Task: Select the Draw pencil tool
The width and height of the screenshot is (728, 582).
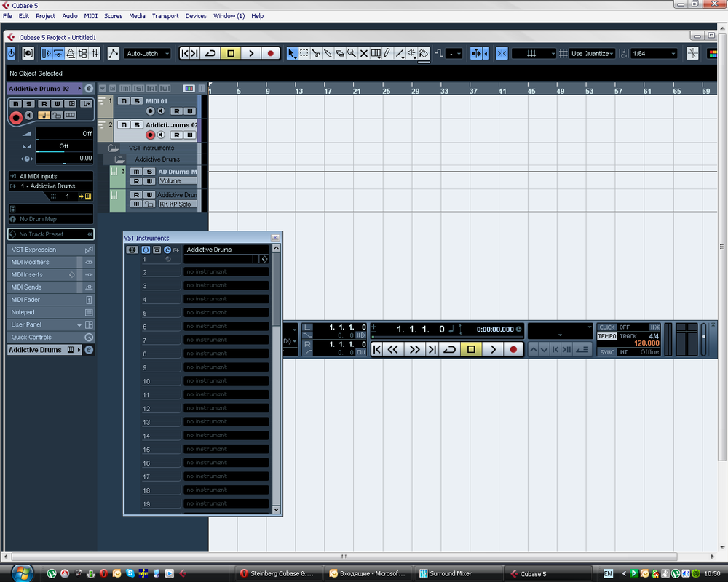Action: 388,53
